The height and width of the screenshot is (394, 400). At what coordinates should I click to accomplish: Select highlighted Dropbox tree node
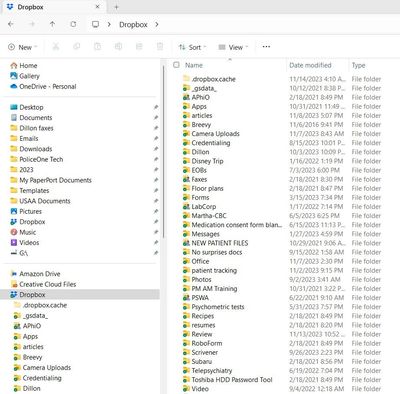pyautogui.click(x=80, y=295)
